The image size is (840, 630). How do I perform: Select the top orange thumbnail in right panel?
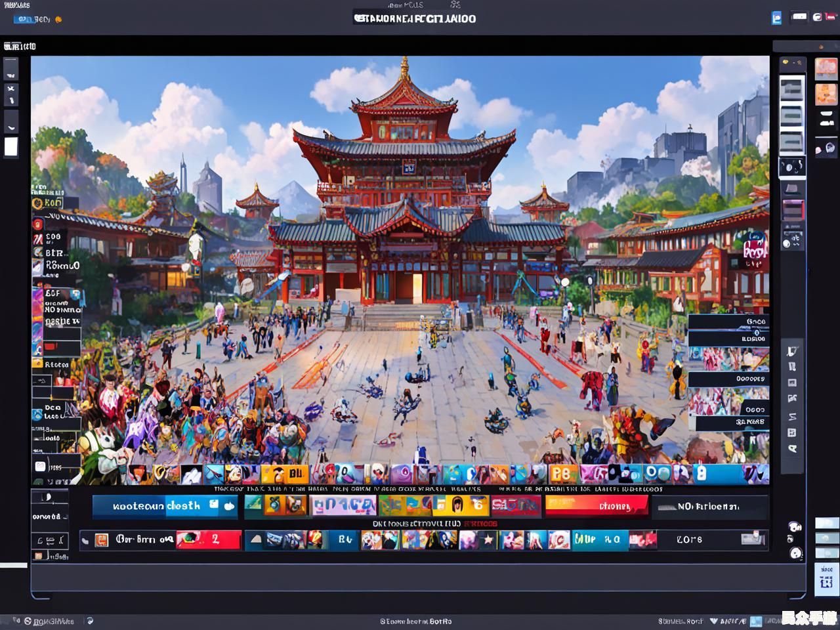click(x=826, y=68)
